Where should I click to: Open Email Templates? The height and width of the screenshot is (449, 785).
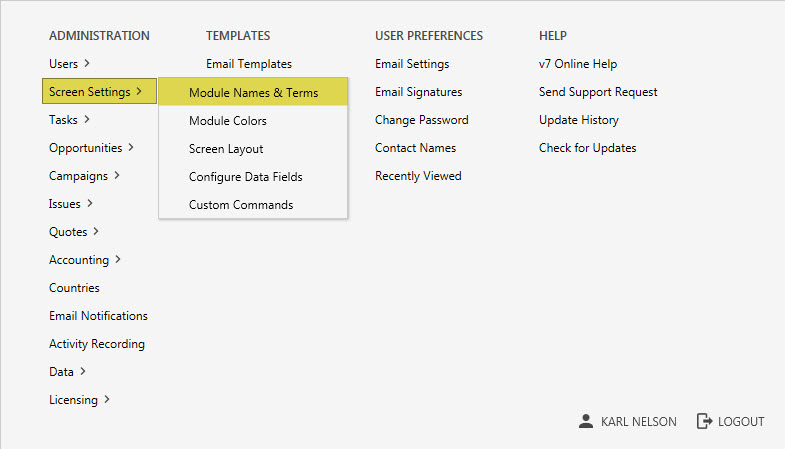pos(249,64)
